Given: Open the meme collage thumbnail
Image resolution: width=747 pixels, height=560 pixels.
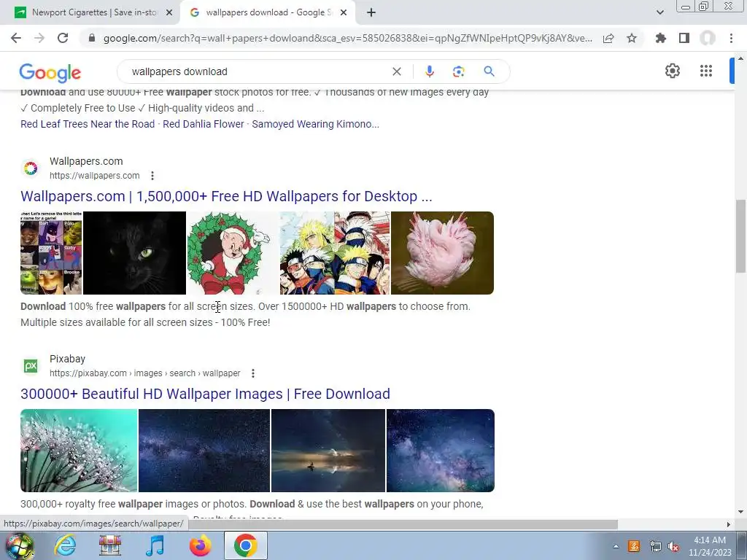Looking at the screenshot, I should (x=52, y=253).
